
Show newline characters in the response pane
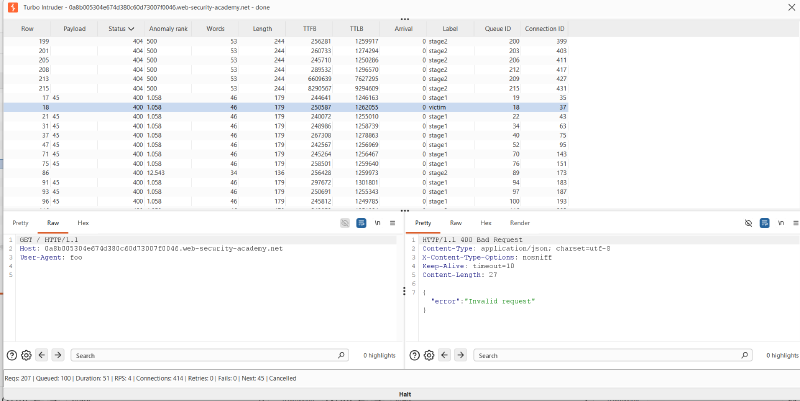(781, 223)
